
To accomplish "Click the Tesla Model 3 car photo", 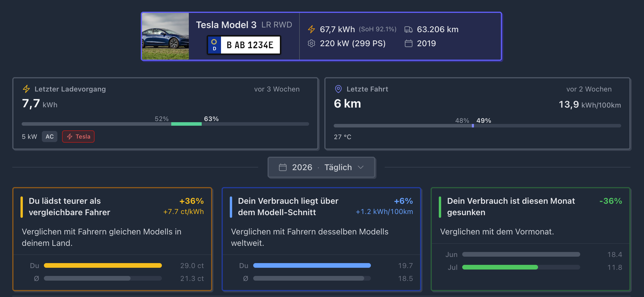I will (x=165, y=36).
